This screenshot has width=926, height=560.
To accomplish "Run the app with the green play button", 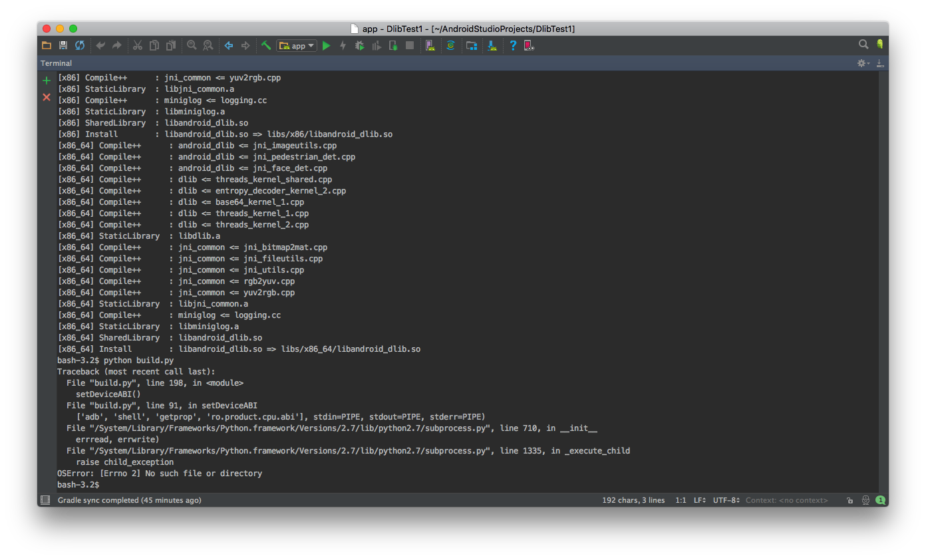I will tap(326, 45).
